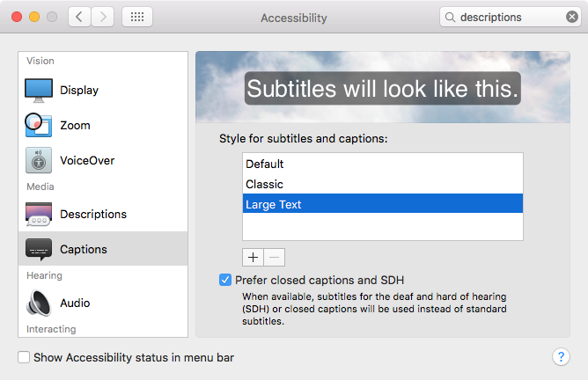Viewport: 588px width, 380px height.
Task: Remove selected style with the minus button
Action: [274, 258]
